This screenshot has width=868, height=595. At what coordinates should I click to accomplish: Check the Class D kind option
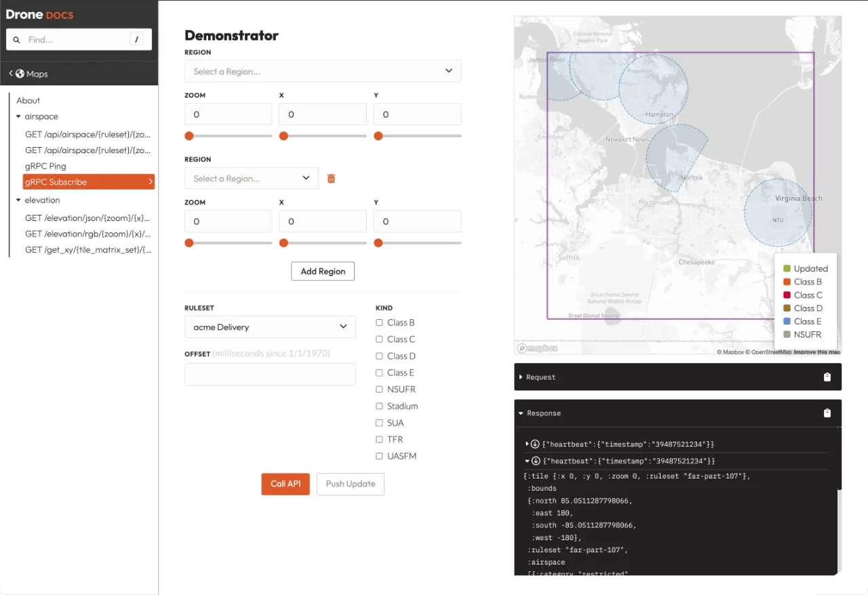tap(380, 356)
